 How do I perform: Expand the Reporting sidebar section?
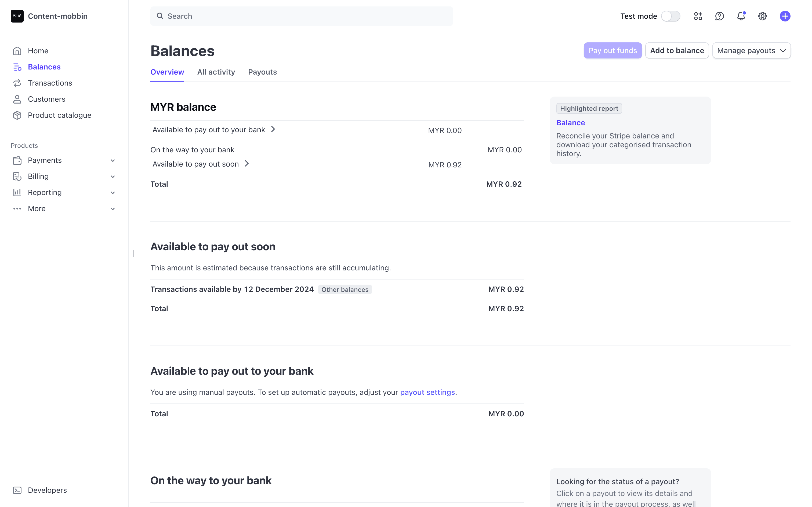pos(113,193)
